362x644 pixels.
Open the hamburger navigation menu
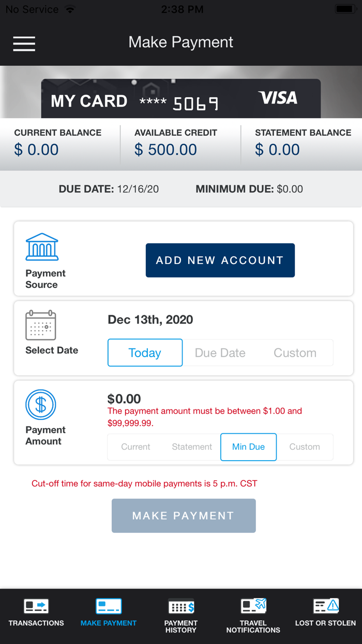point(24,44)
